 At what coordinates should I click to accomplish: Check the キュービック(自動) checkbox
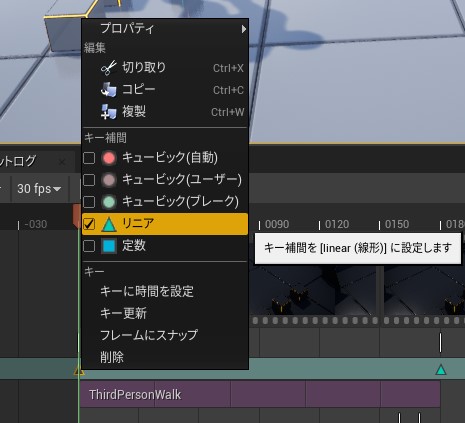click(89, 158)
